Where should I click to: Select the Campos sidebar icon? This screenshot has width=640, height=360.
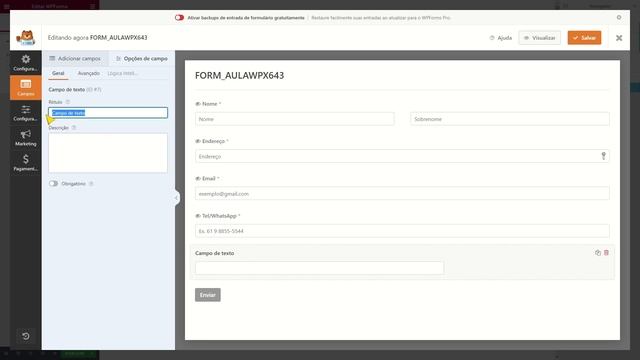26,88
